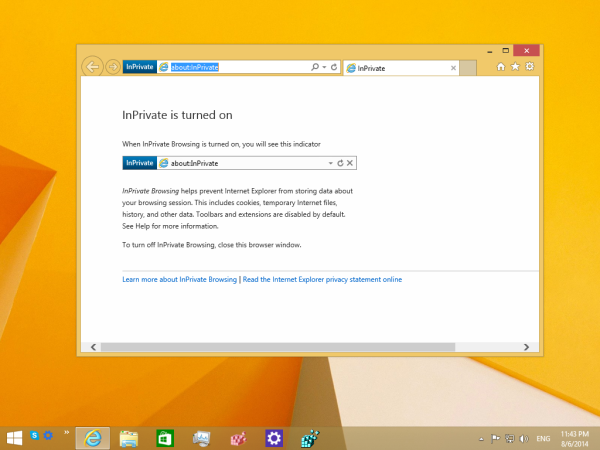Click the Internet Explorer page icon in address bar
Screen dimensions: 600x450
[163, 67]
